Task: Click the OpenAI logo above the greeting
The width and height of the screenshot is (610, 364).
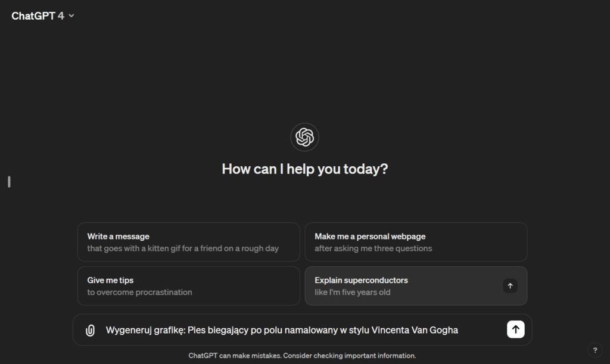Action: 304,137
